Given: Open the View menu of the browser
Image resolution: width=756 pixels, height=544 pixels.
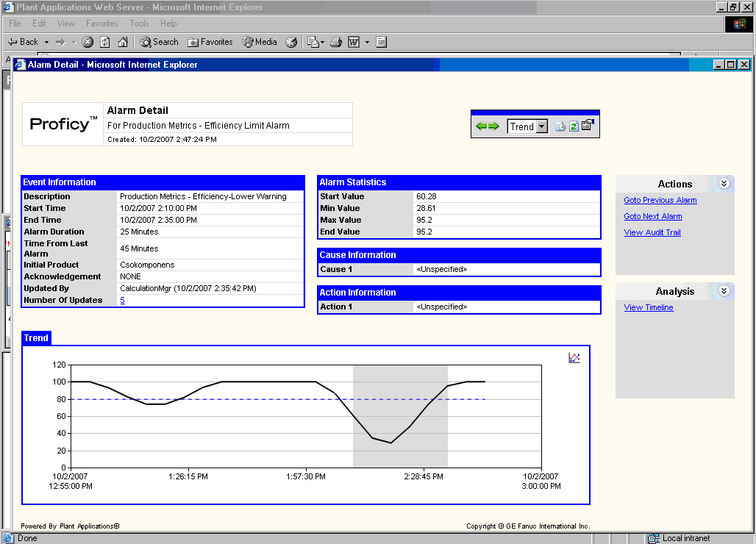Looking at the screenshot, I should point(65,23).
